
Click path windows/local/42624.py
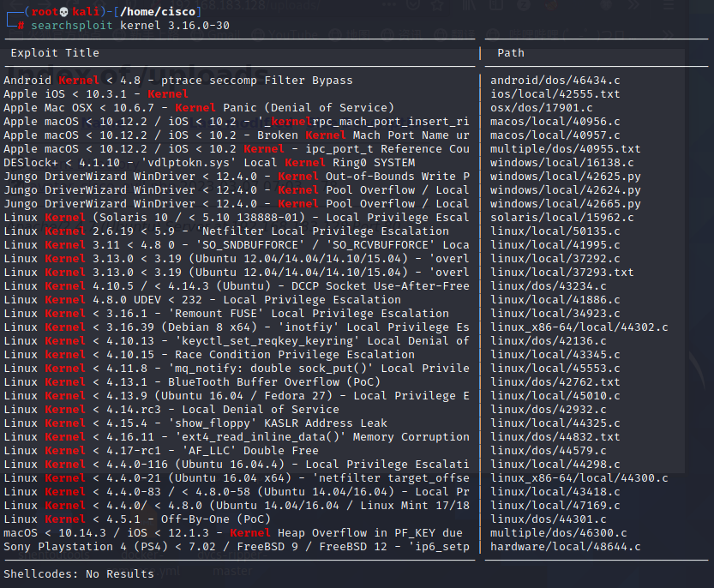coord(565,190)
